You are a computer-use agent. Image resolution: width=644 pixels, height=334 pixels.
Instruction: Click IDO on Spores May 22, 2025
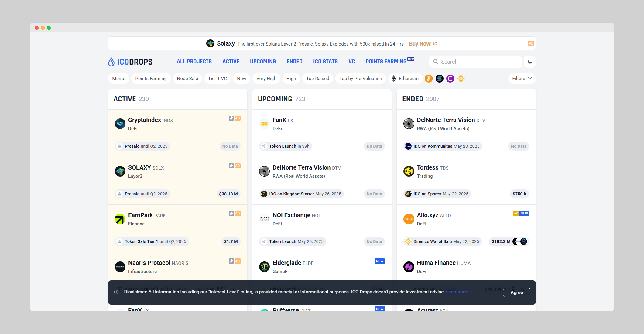437,194
